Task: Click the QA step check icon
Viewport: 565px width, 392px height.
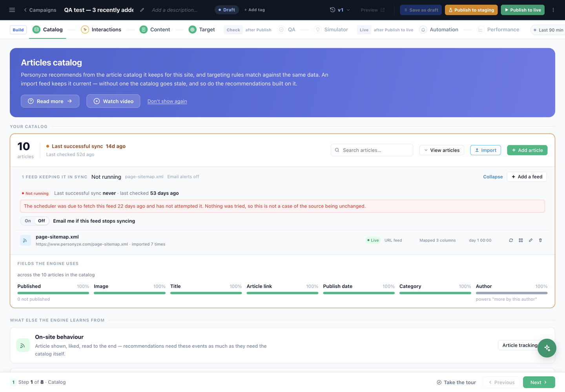Action: click(x=281, y=30)
